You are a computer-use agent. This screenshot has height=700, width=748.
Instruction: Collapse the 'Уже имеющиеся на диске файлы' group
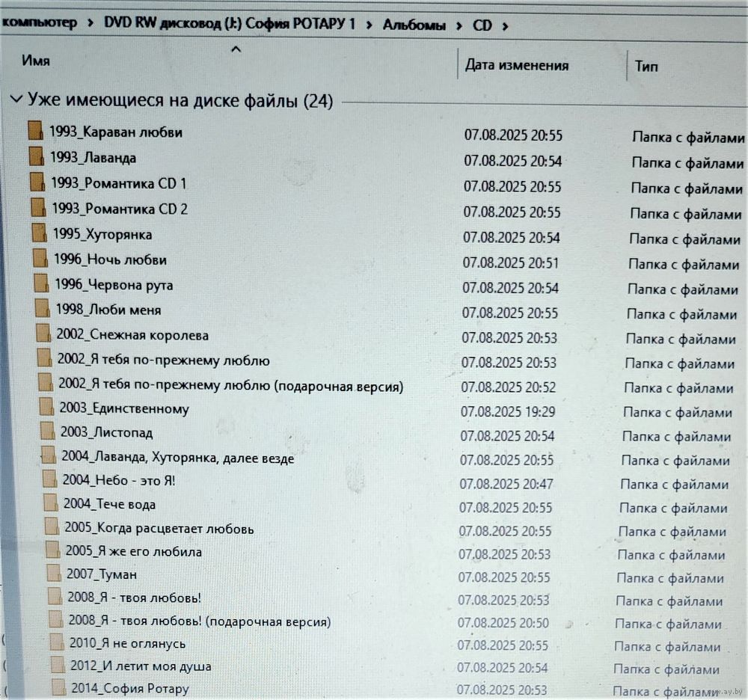click(x=16, y=99)
